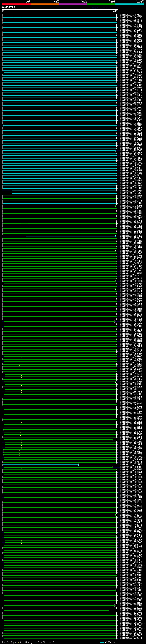Select hit label UniRef100_A1BQW8

[x=131, y=407]
